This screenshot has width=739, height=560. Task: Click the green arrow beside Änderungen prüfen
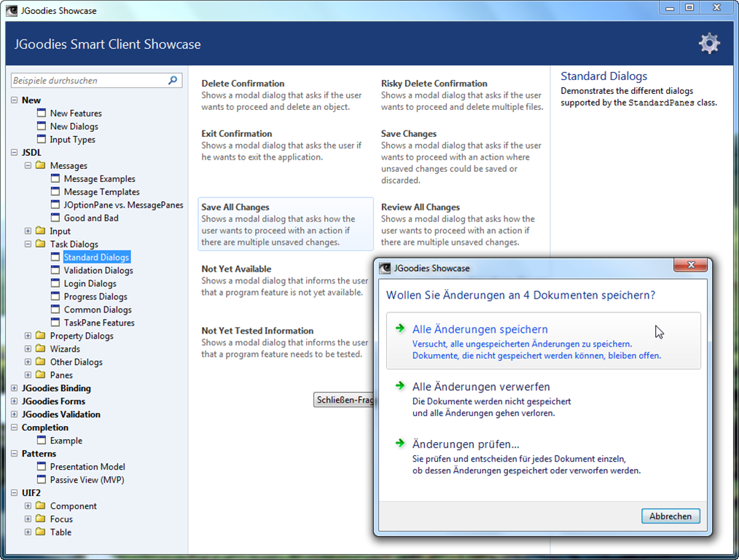400,443
